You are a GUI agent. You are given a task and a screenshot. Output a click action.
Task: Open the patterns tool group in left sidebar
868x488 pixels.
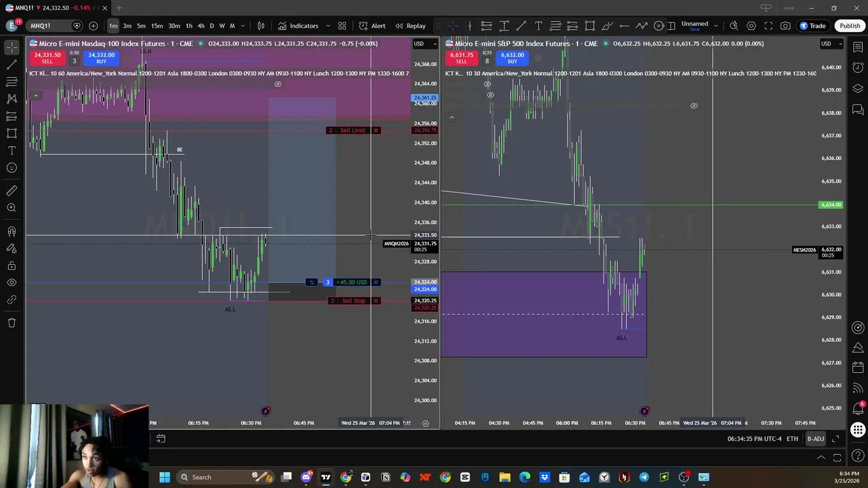12,99
